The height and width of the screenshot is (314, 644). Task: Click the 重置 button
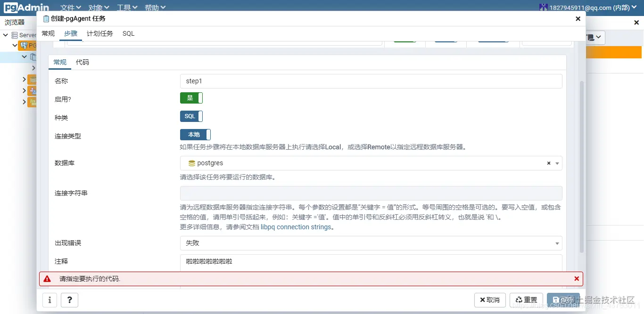click(526, 300)
